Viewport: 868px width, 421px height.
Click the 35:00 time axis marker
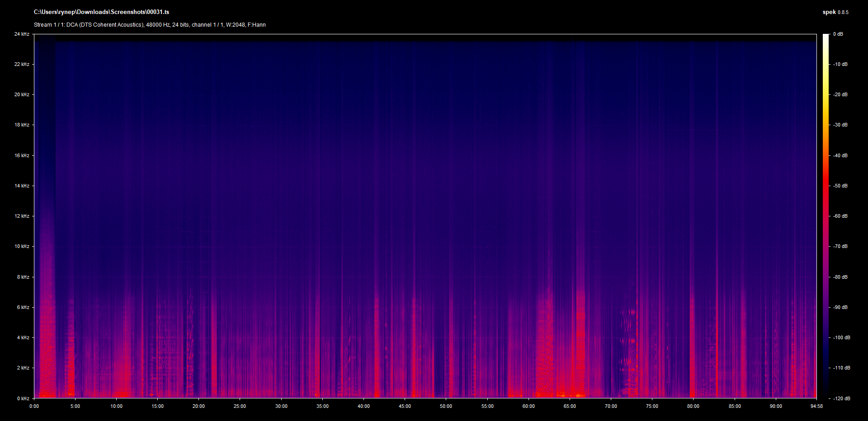click(322, 406)
